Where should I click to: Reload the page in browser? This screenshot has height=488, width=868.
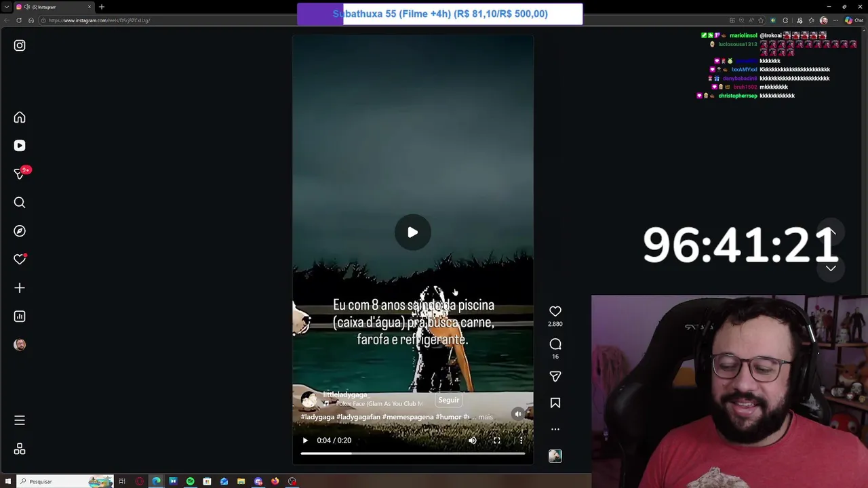(19, 20)
